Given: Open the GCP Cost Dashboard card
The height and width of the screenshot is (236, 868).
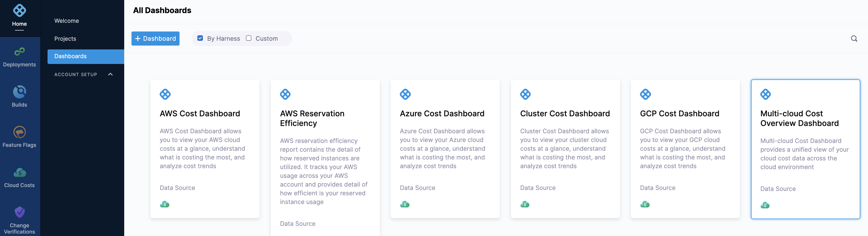Looking at the screenshot, I should pos(685,148).
